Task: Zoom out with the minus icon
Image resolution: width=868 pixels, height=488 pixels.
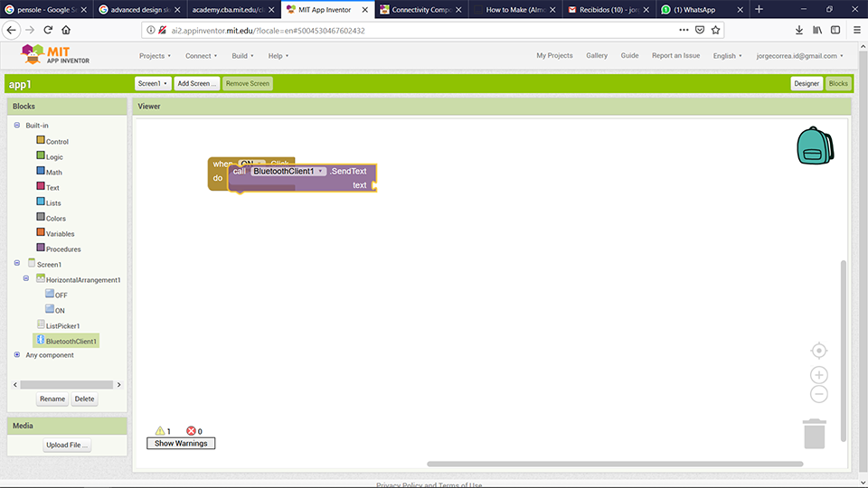Action: point(819,394)
